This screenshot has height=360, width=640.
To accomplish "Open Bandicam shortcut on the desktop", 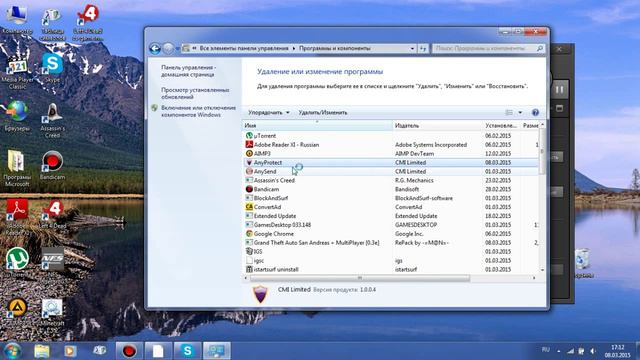I will pyautogui.click(x=52, y=165).
